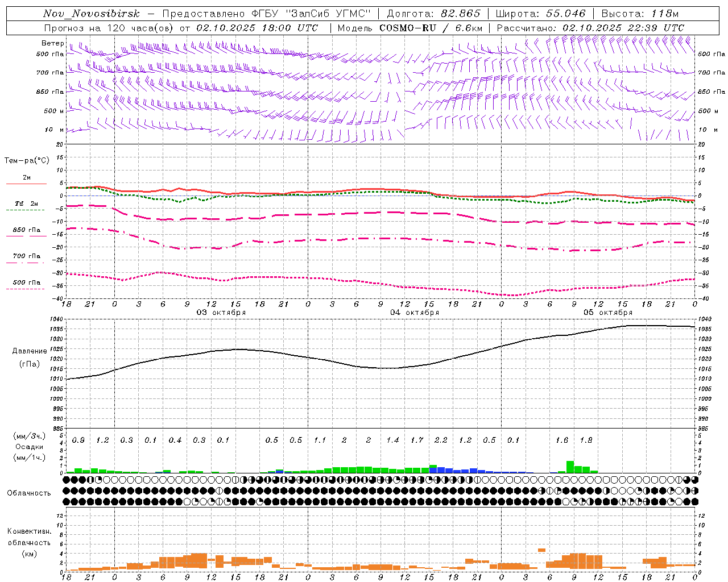Click the 'Конвективн.' convective cloud label
The width and height of the screenshot is (728, 582).
coord(29,531)
